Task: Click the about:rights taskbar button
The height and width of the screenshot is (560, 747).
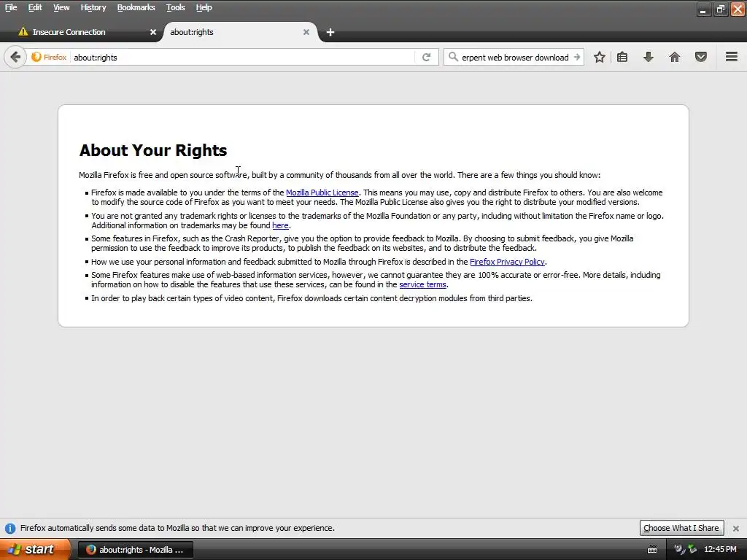Action: [135, 550]
